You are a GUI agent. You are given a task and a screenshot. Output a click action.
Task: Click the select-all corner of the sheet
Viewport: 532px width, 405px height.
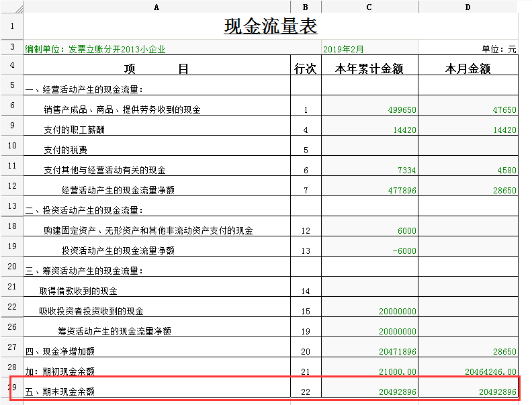pyautogui.click(x=11, y=7)
